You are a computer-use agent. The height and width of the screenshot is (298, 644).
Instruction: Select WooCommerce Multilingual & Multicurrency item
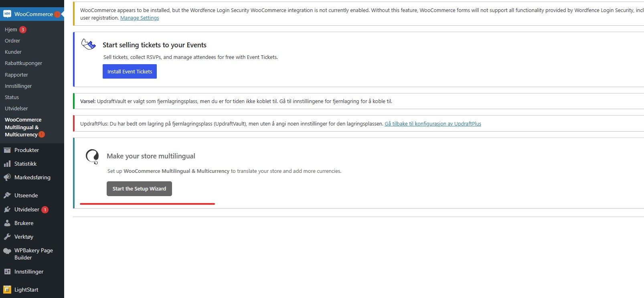(x=23, y=127)
